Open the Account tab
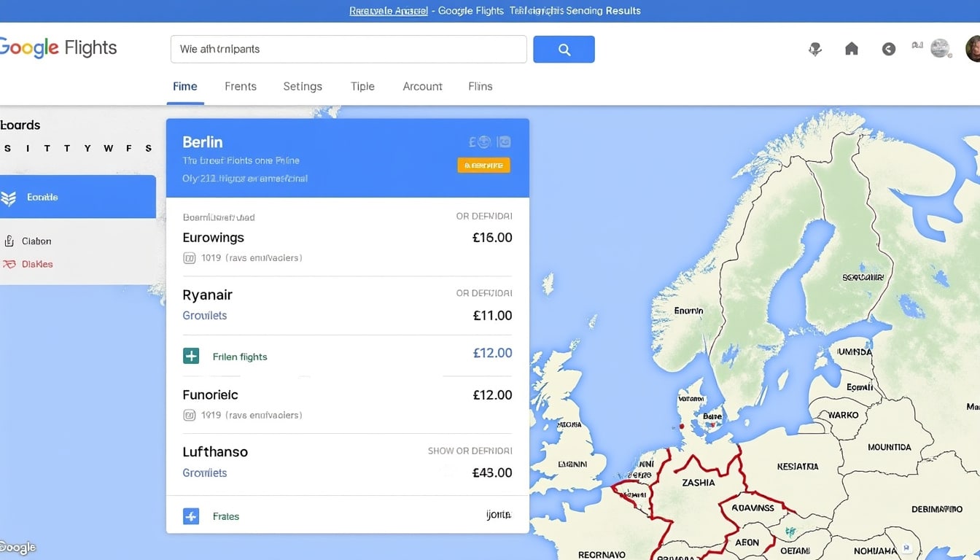Image resolution: width=980 pixels, height=560 pixels. tap(422, 86)
